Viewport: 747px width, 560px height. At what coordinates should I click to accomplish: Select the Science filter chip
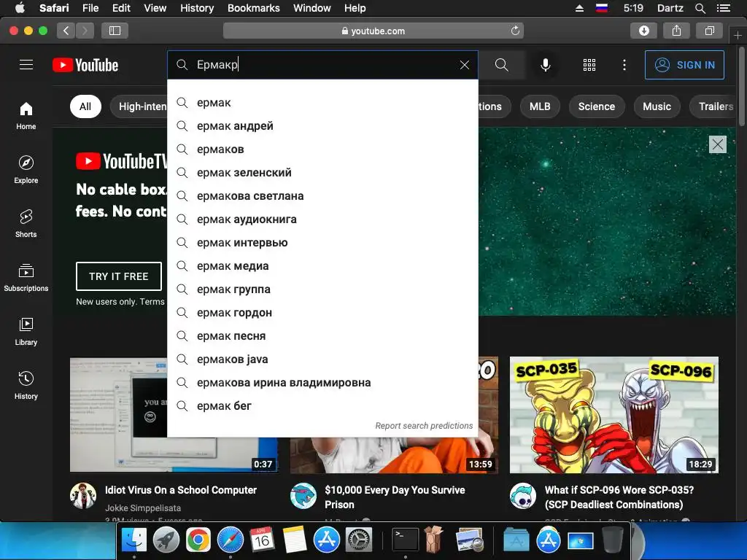point(597,106)
